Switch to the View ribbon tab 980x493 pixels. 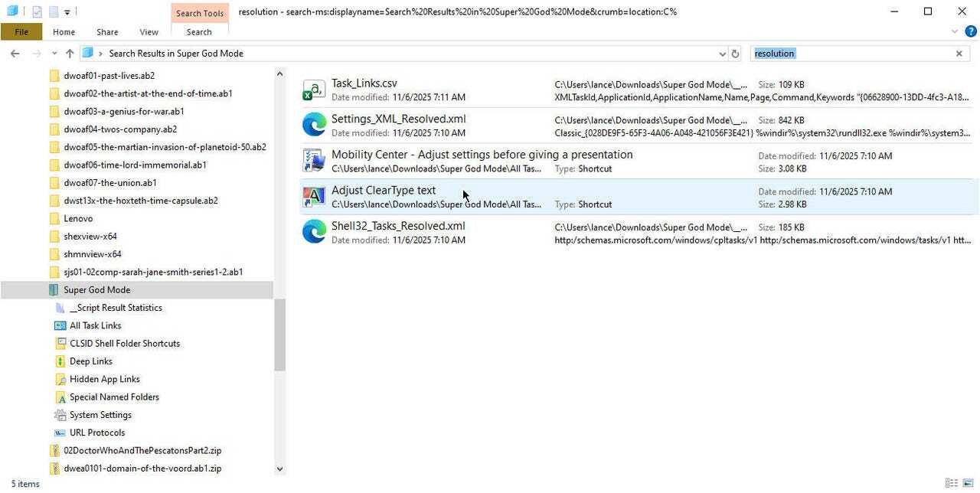point(149,31)
